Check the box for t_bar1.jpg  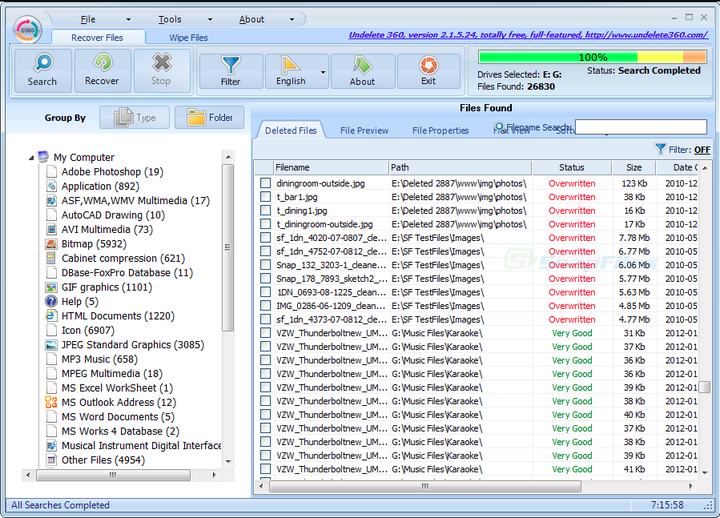(265, 197)
